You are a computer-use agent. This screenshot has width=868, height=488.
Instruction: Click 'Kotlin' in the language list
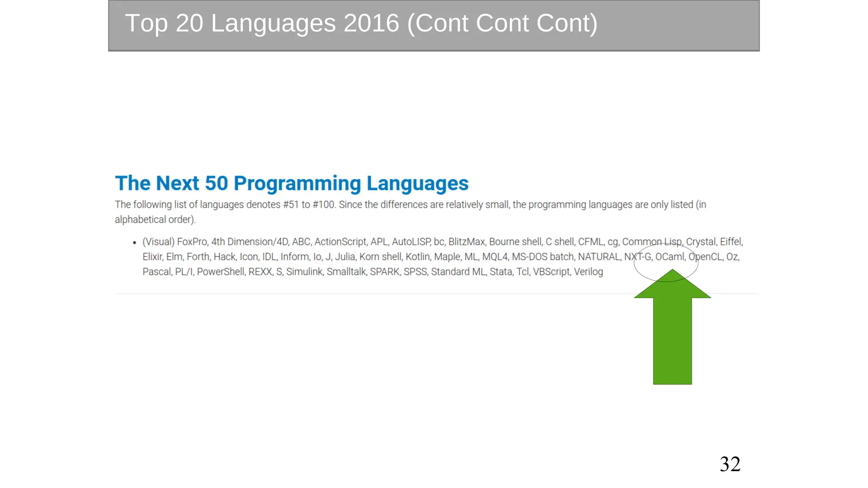(x=417, y=257)
